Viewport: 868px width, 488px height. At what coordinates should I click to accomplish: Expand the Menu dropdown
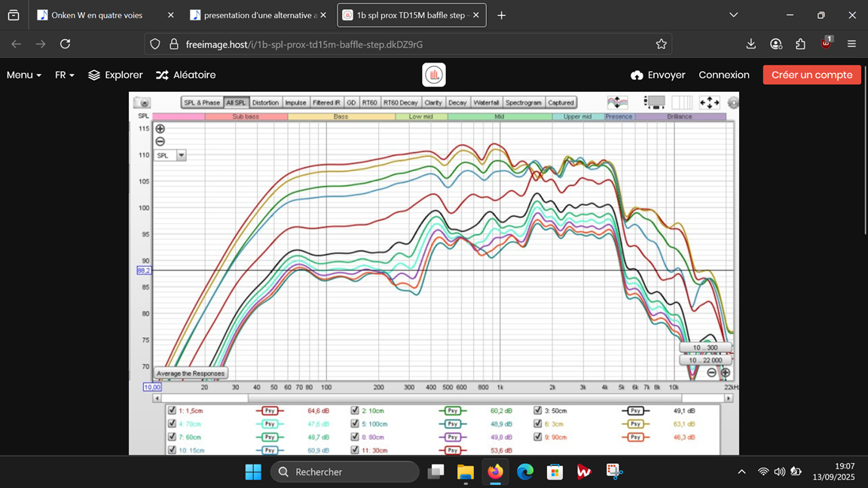click(x=24, y=75)
